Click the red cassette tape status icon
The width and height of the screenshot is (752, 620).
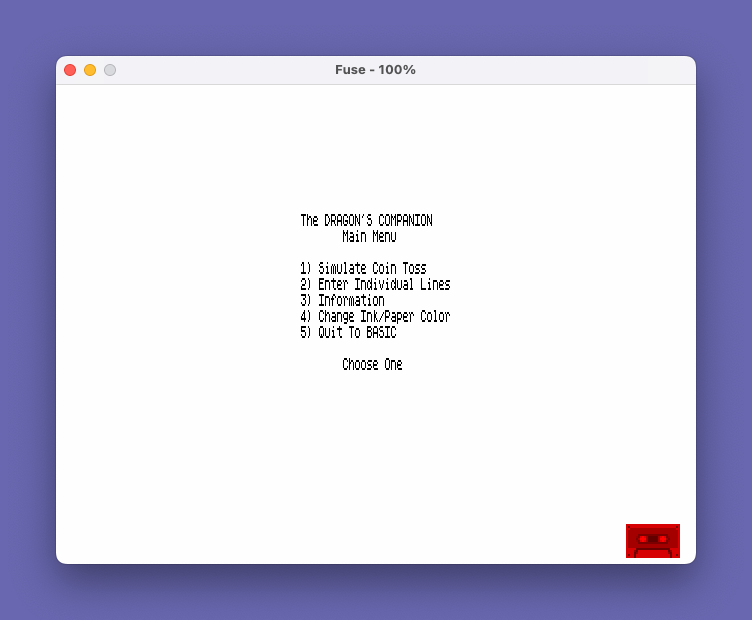pyautogui.click(x=653, y=541)
